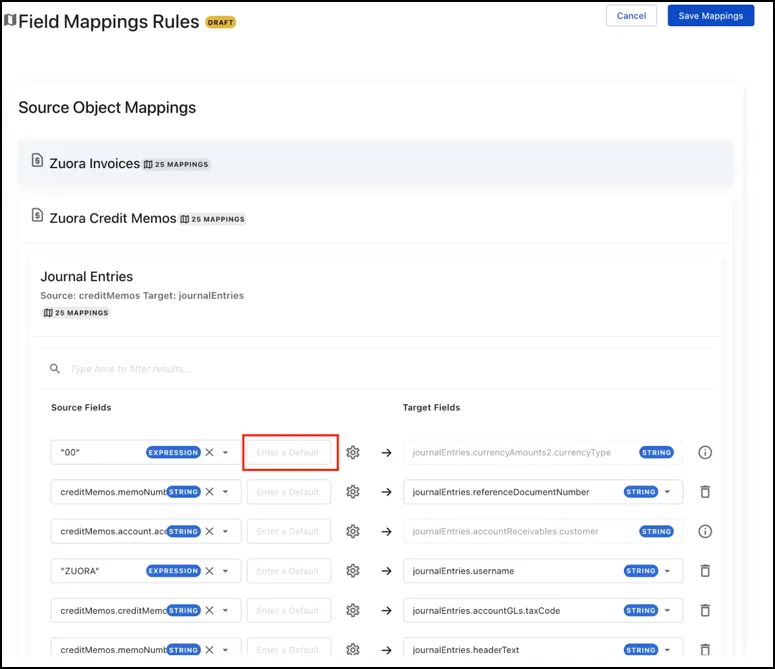Open target dropdown for journalEntries.accountGLs.taxCode
Image resolution: width=775 pixels, height=669 pixels.
667,611
